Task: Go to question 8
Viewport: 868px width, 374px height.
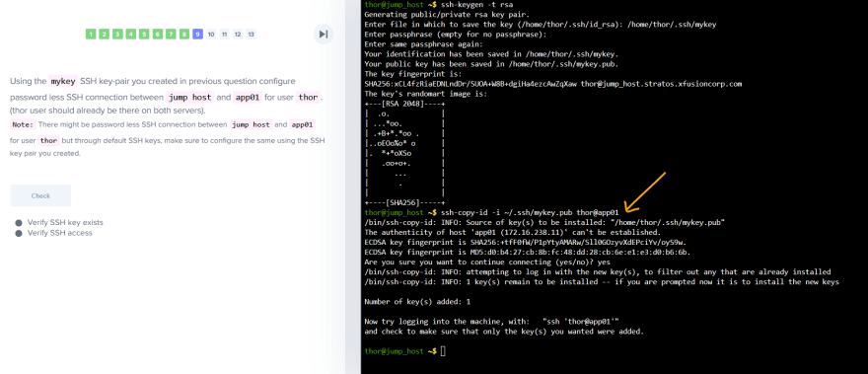Action: [184, 35]
